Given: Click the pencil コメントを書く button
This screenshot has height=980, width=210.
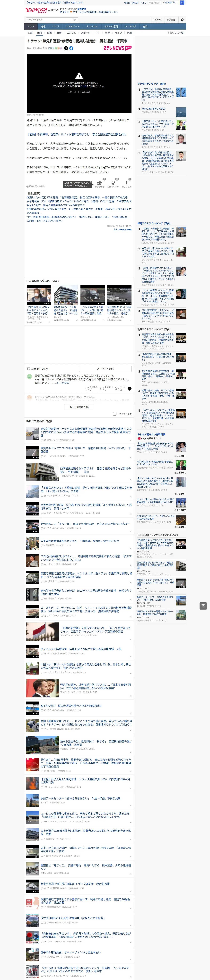Looking at the screenshot, I should [x=105, y=369].
